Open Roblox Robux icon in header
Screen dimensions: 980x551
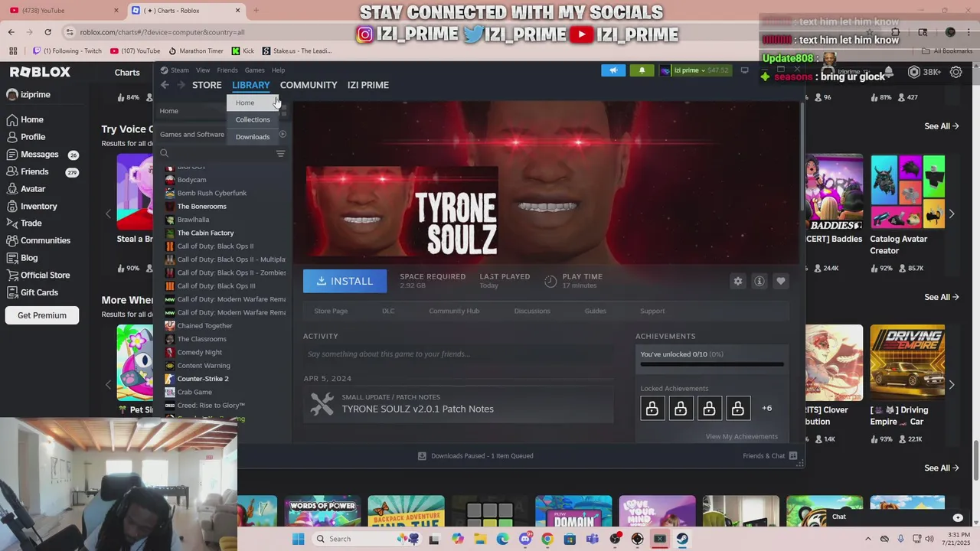(x=913, y=72)
